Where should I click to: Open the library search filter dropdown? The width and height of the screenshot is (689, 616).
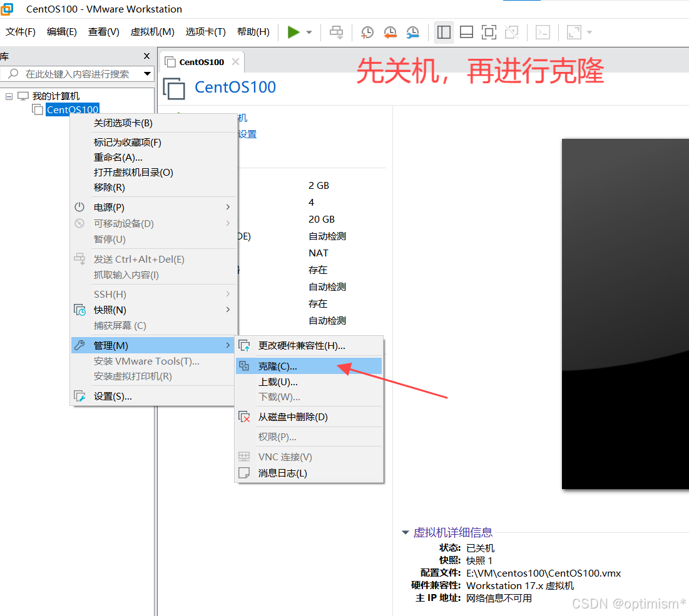click(147, 74)
